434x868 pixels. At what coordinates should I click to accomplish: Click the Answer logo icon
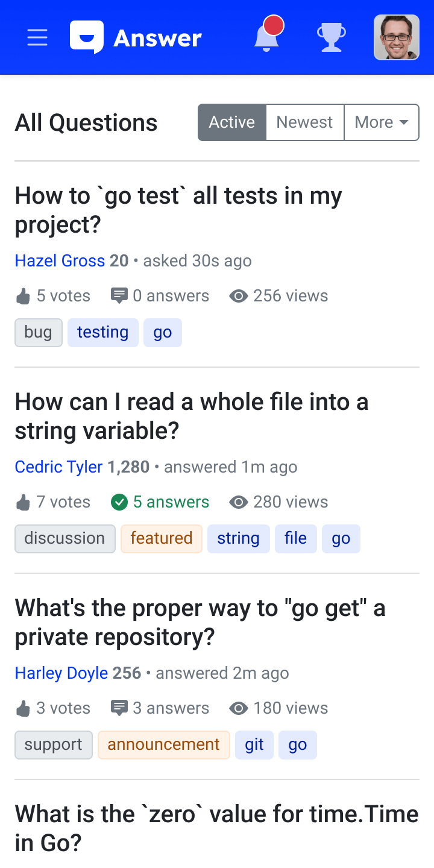(87, 37)
